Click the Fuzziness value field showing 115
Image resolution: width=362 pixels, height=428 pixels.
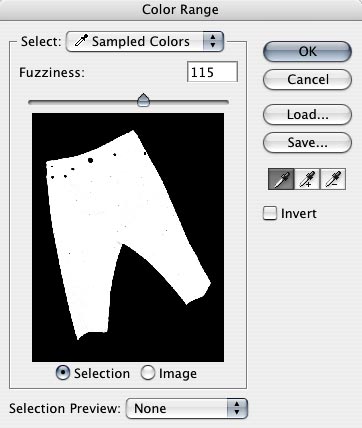point(212,72)
